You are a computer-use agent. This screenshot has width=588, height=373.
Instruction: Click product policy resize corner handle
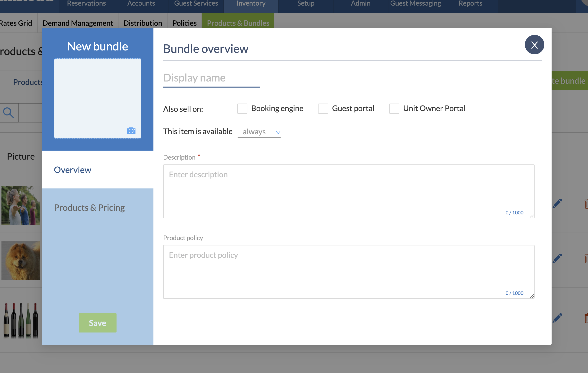532,296
